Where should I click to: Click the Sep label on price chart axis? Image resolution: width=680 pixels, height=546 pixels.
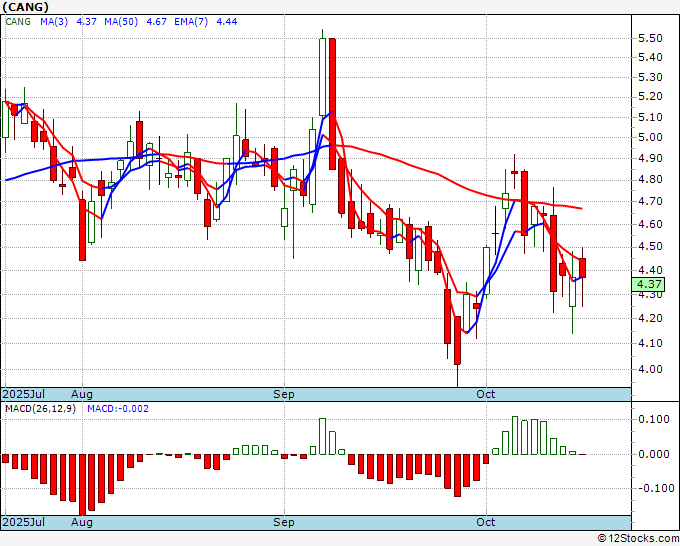click(x=284, y=394)
